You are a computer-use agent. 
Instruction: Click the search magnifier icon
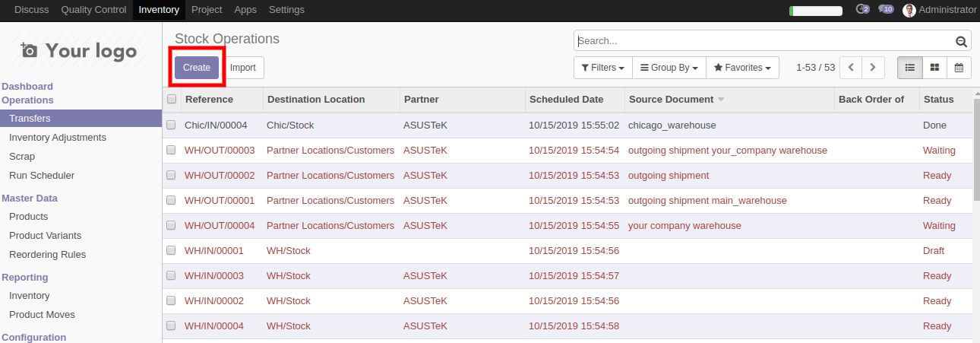click(961, 42)
